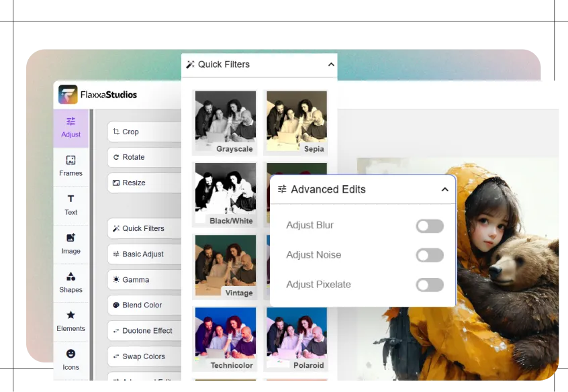Click the Rotate button
Viewport: 568px width, 392px height.
click(x=144, y=157)
